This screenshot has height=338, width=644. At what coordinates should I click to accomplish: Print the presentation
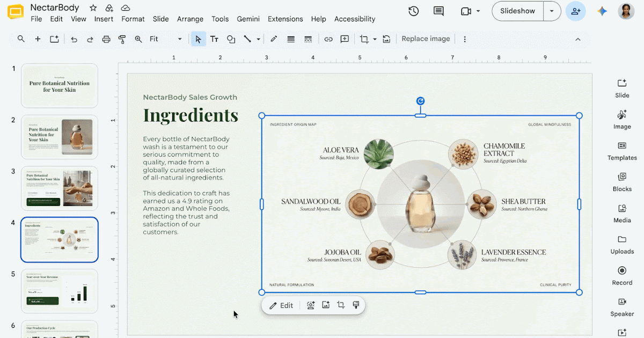click(106, 39)
